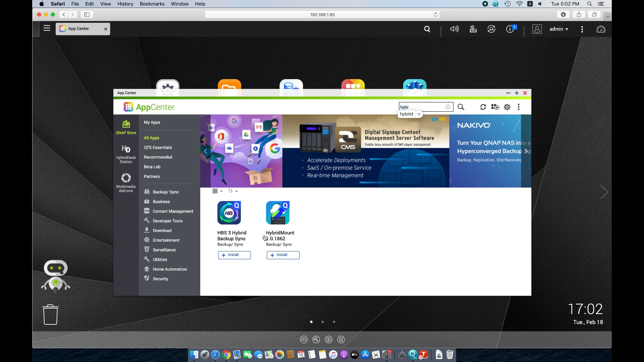This screenshot has height=362, width=644.
Task: Select Beta Lab category
Action: click(152, 167)
